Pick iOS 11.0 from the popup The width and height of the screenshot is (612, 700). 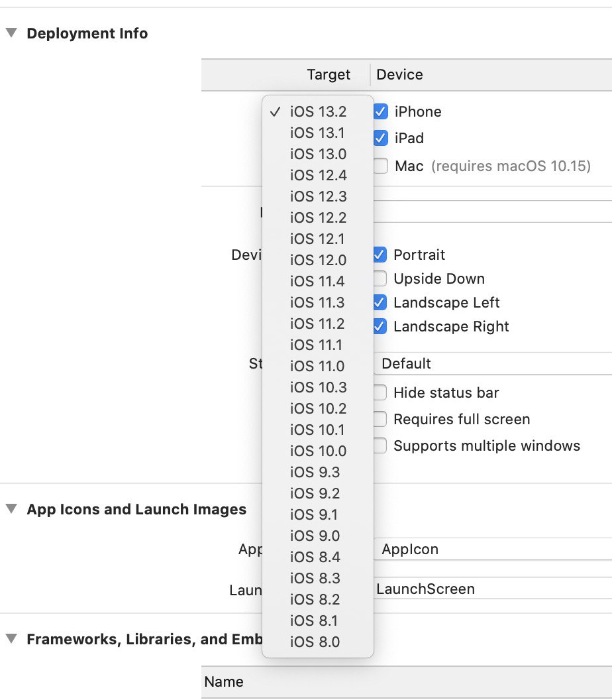(318, 366)
